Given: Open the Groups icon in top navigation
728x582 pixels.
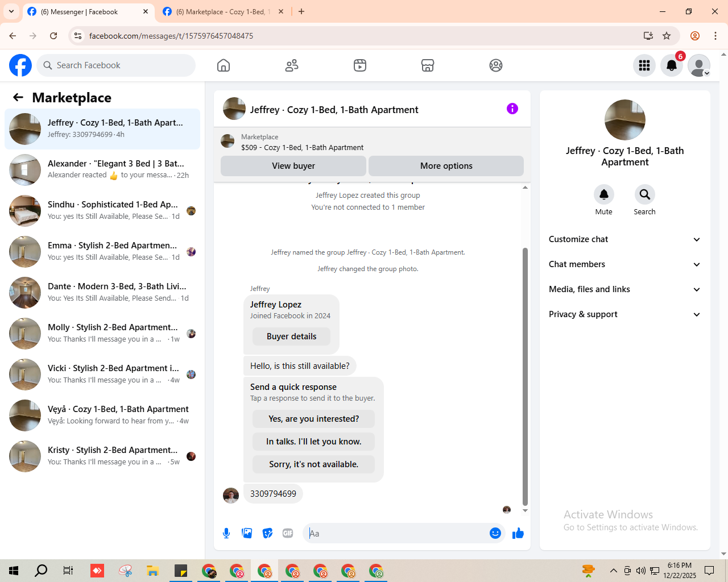Looking at the screenshot, I should click(x=496, y=65).
